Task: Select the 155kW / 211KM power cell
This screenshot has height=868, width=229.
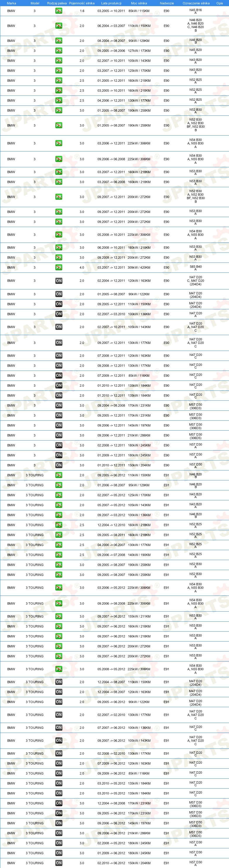Action: click(139, 616)
